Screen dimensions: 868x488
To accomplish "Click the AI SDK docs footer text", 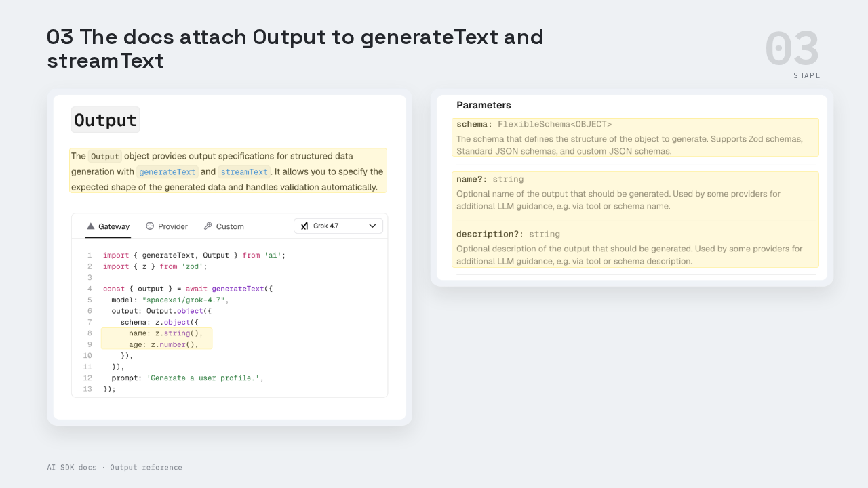I will (x=115, y=468).
